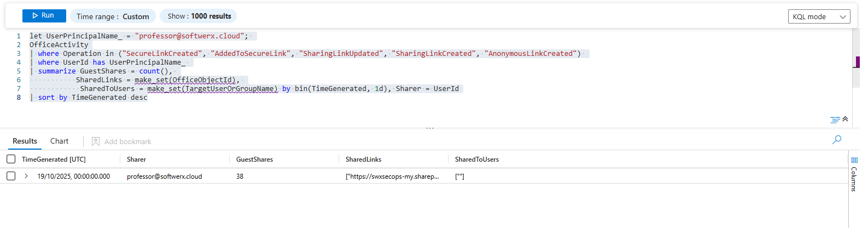
Task: Open the Show 1000 results limit selector
Action: tap(199, 16)
